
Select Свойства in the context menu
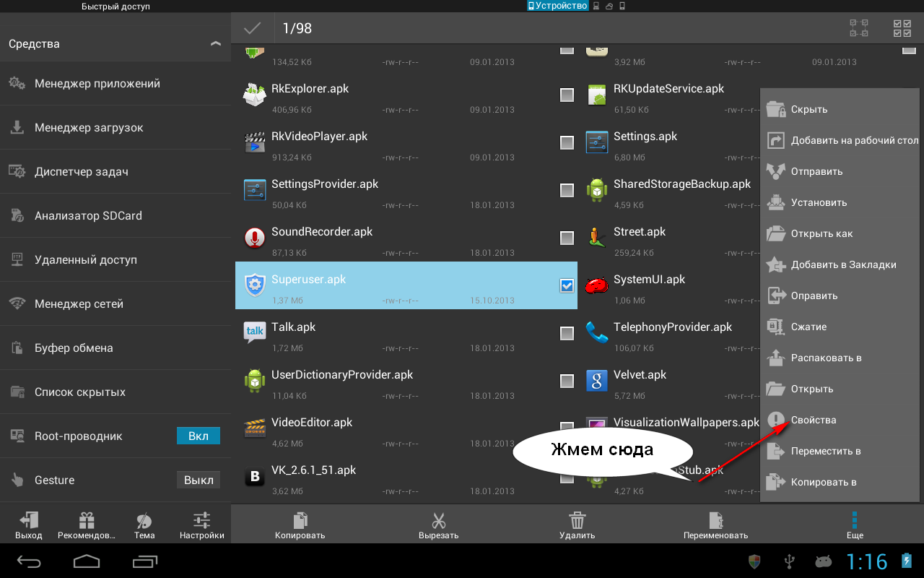[x=814, y=420]
